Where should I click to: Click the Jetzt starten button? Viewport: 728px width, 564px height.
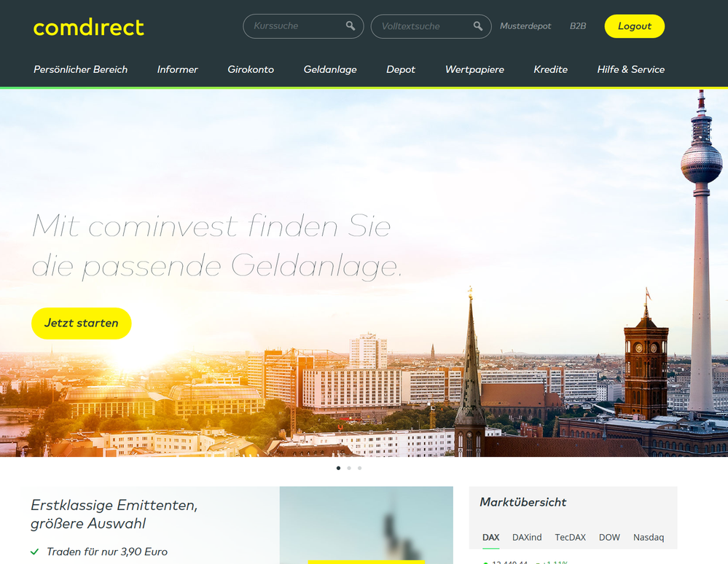pyautogui.click(x=81, y=323)
